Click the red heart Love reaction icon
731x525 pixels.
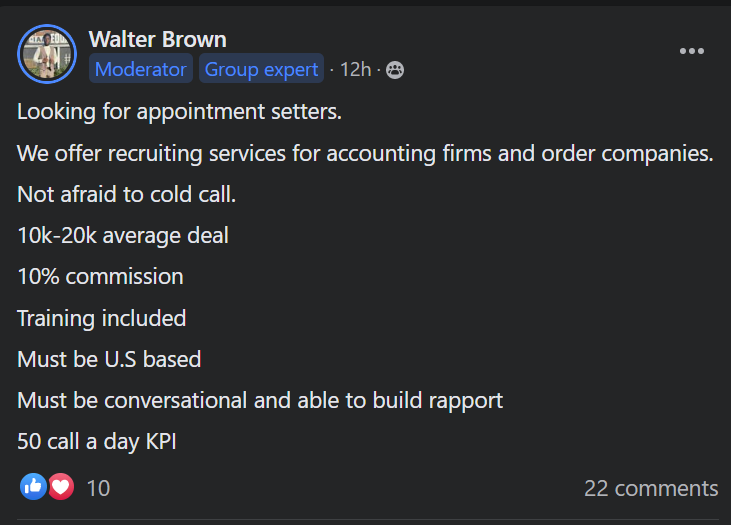[x=61, y=487]
